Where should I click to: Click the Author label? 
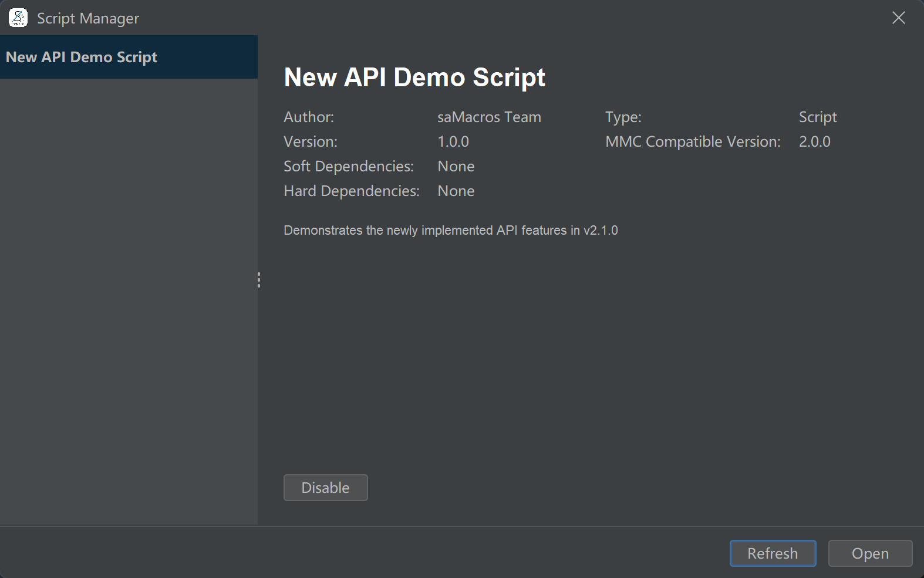pyautogui.click(x=309, y=117)
